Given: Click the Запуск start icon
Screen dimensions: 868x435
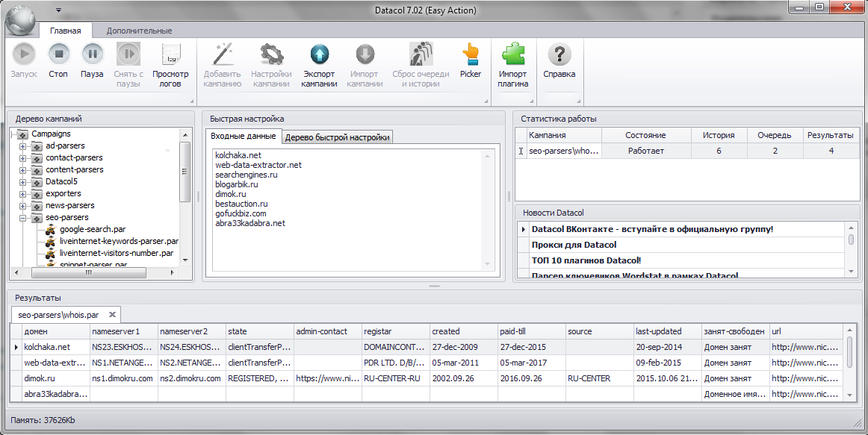Looking at the screenshot, I should pyautogui.click(x=24, y=54).
